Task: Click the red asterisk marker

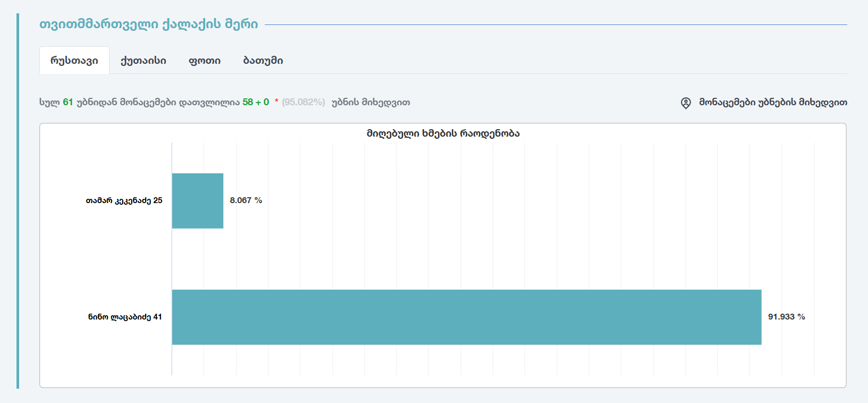Action: coord(276,102)
